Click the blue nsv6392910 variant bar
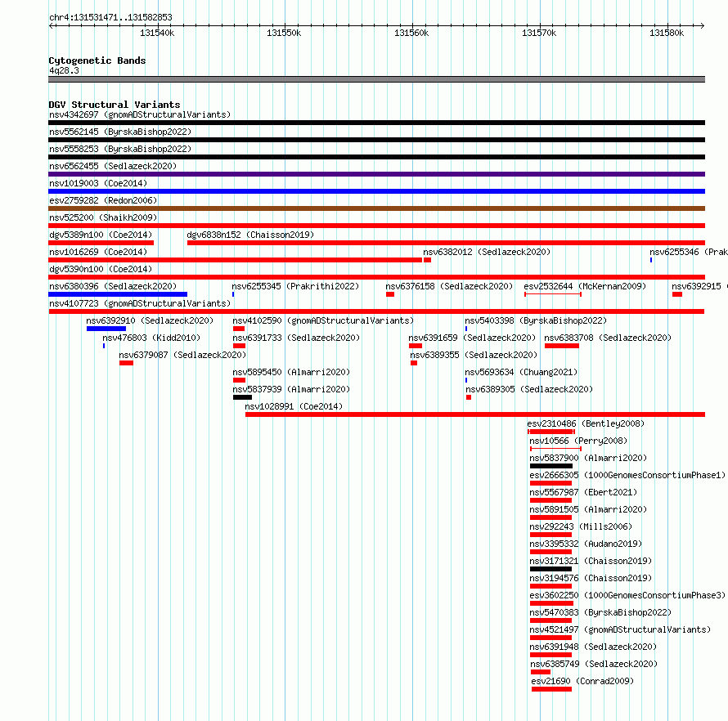The height and width of the screenshot is (721, 728). (106, 329)
